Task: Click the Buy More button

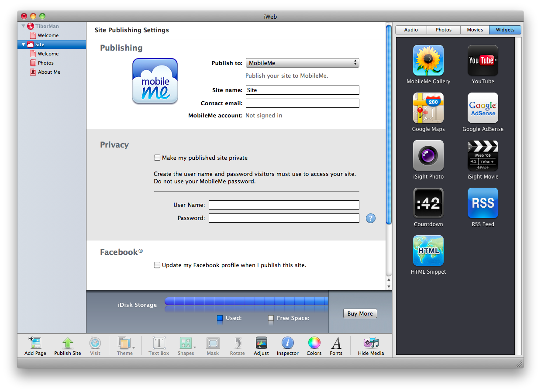Action: (360, 313)
